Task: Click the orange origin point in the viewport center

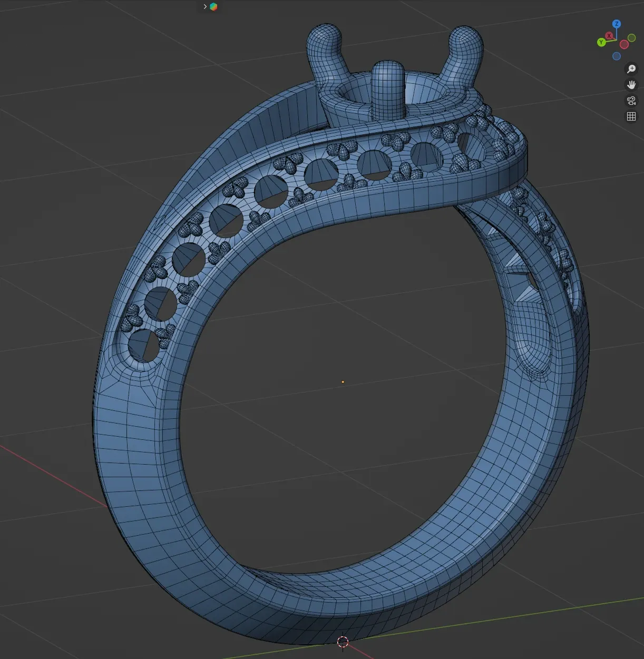Action: [x=343, y=381]
